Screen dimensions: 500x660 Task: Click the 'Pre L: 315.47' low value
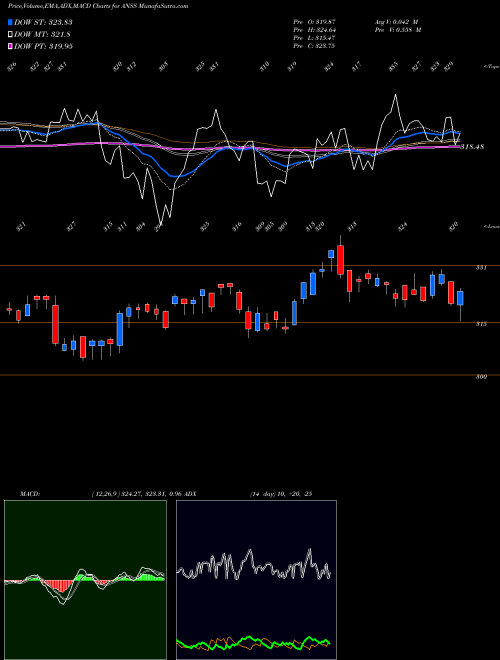click(314, 38)
